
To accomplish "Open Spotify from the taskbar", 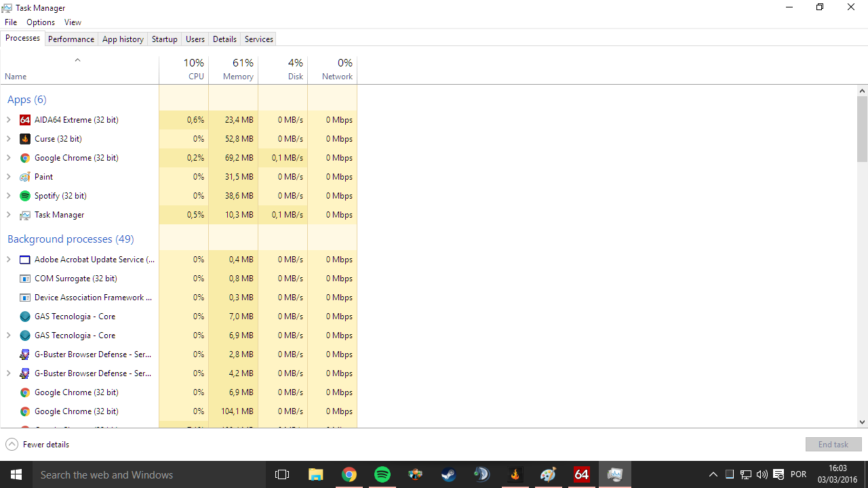I will 382,474.
